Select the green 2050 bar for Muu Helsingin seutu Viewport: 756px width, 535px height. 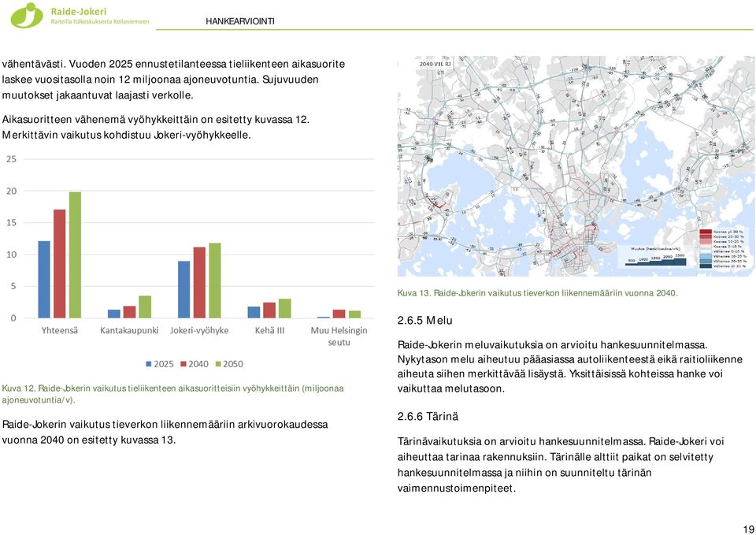click(355, 314)
